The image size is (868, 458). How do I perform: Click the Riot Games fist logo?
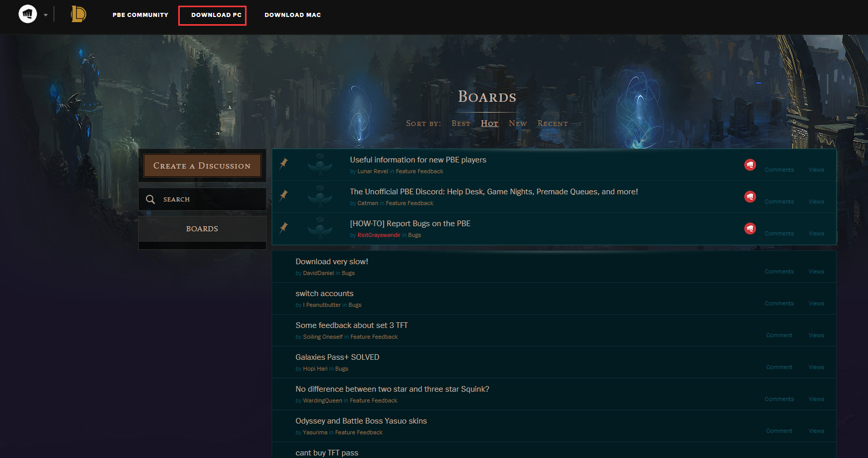point(28,14)
